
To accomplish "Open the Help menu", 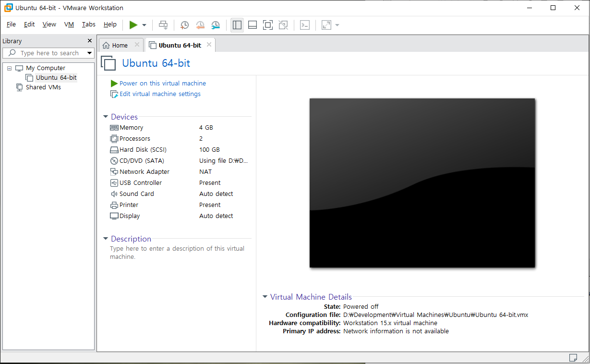I will (x=110, y=24).
